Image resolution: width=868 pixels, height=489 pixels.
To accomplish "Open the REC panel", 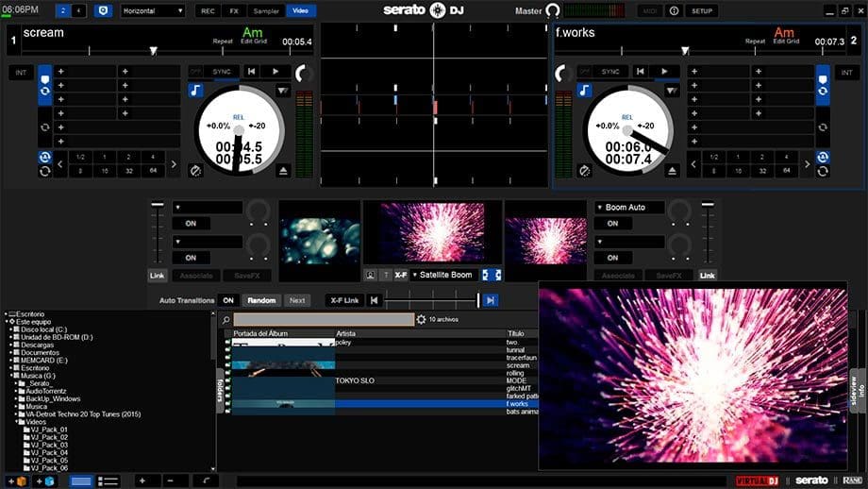I will point(208,10).
